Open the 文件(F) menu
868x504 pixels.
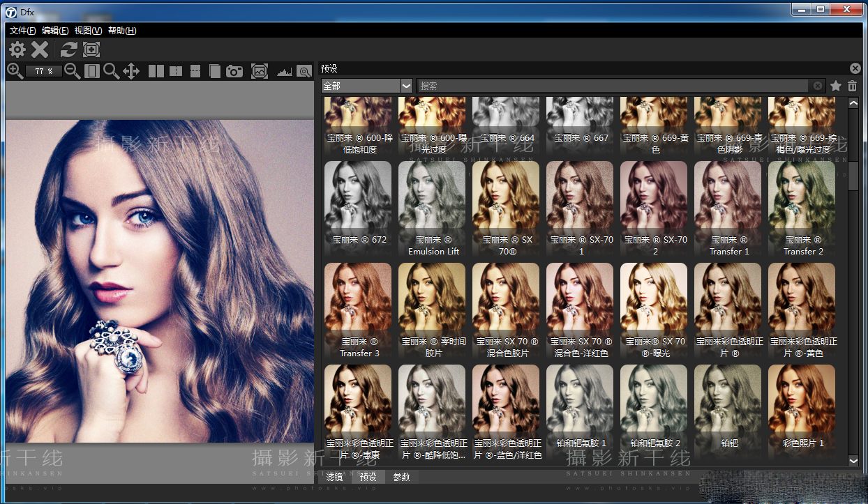click(23, 31)
